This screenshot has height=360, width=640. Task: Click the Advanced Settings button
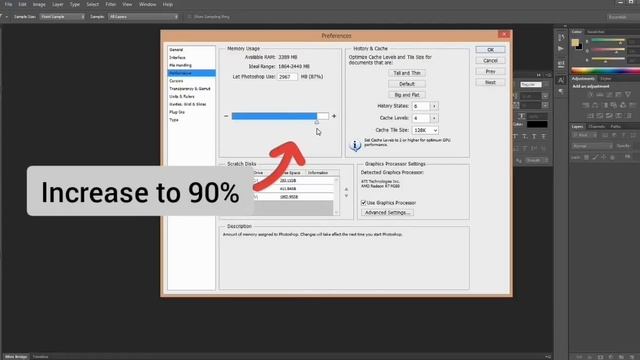click(x=387, y=213)
